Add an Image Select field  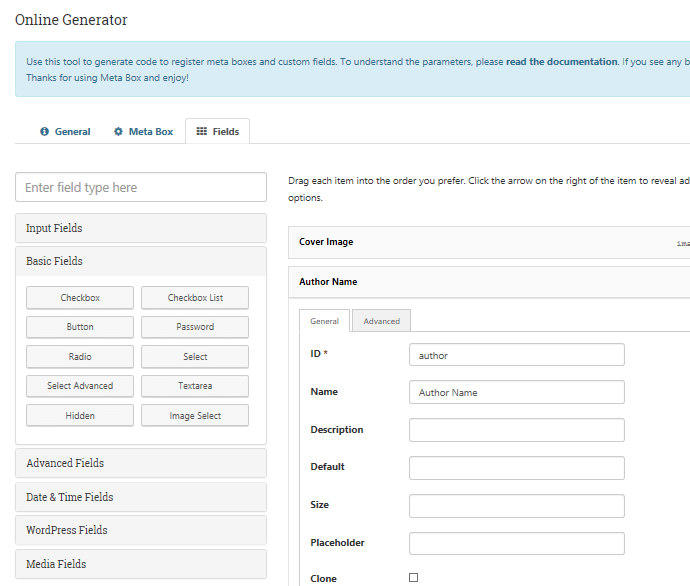pos(195,416)
